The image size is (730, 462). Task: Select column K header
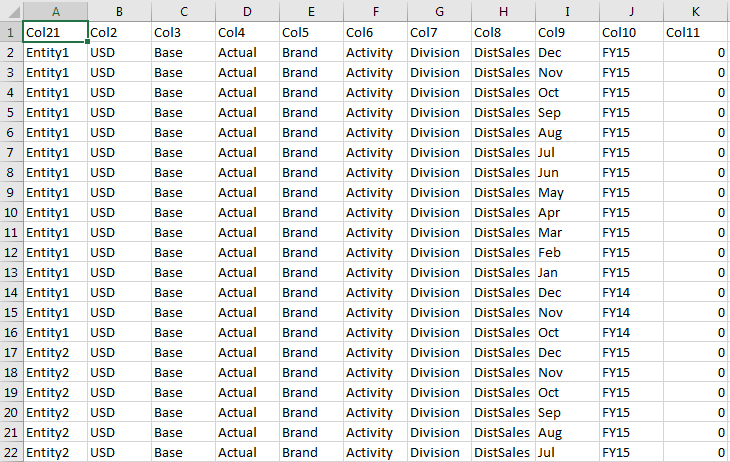pyautogui.click(x=695, y=10)
